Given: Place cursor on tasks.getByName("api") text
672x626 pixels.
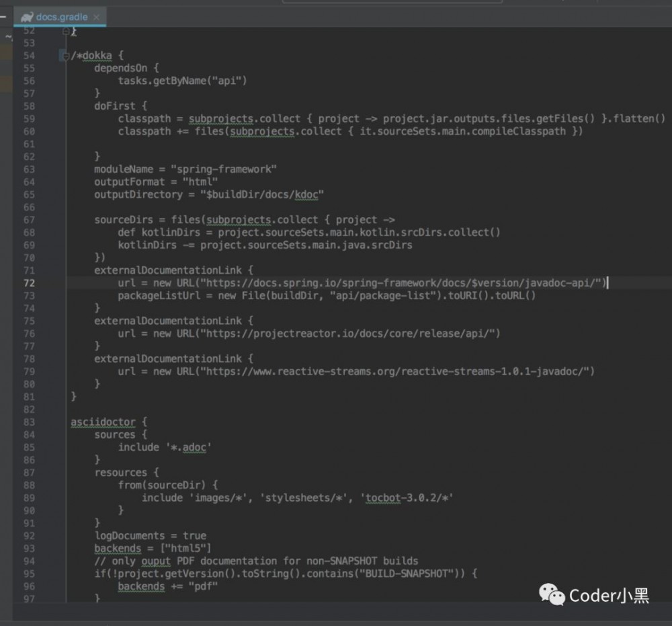Looking at the screenshot, I should 183,81.
